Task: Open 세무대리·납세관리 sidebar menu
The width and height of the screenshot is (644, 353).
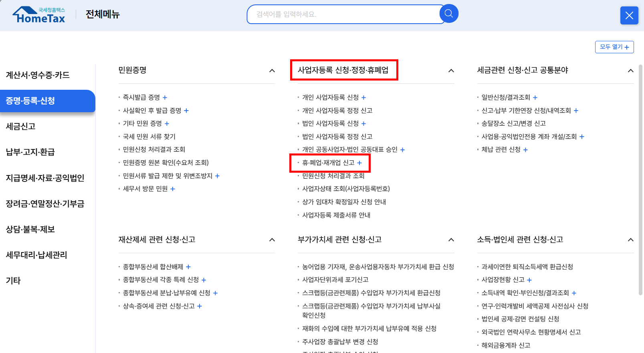Action: click(x=36, y=255)
